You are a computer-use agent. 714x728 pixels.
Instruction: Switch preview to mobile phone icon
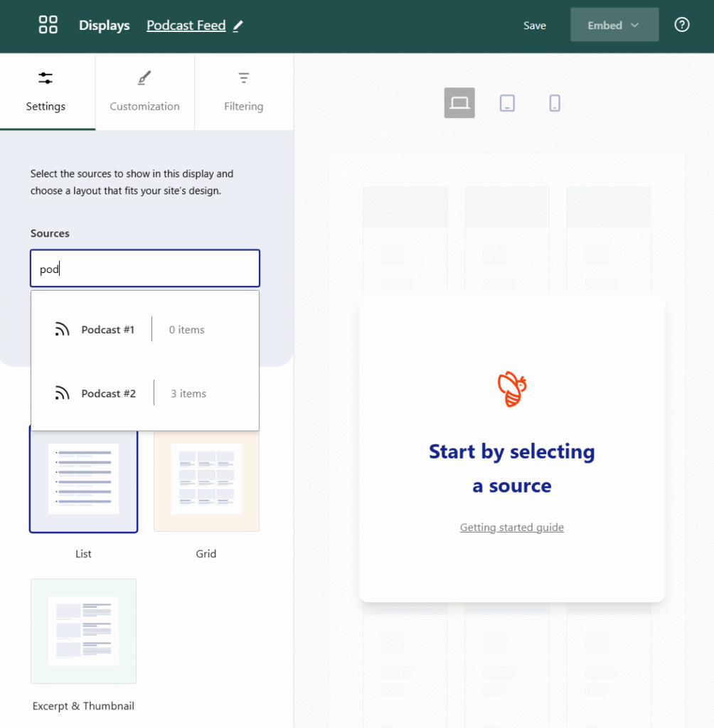[x=555, y=103]
